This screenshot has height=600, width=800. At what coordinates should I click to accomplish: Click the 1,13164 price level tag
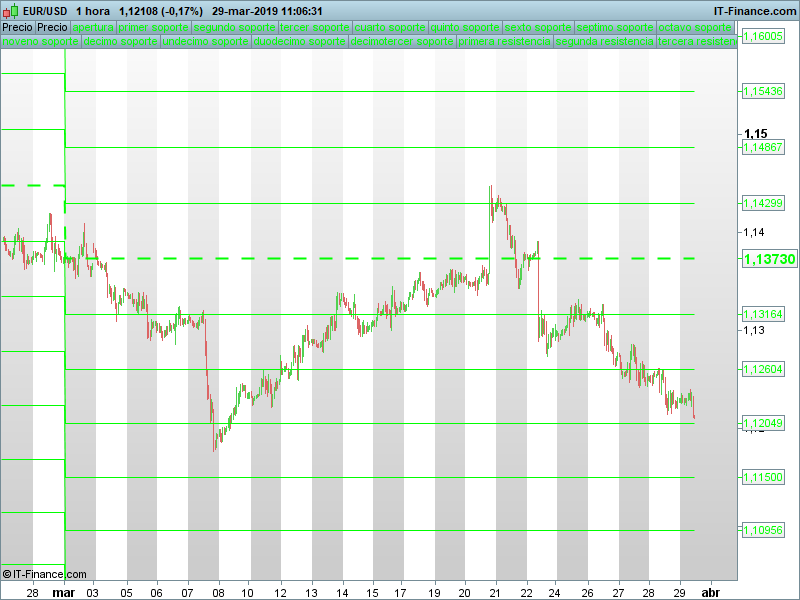(762, 314)
